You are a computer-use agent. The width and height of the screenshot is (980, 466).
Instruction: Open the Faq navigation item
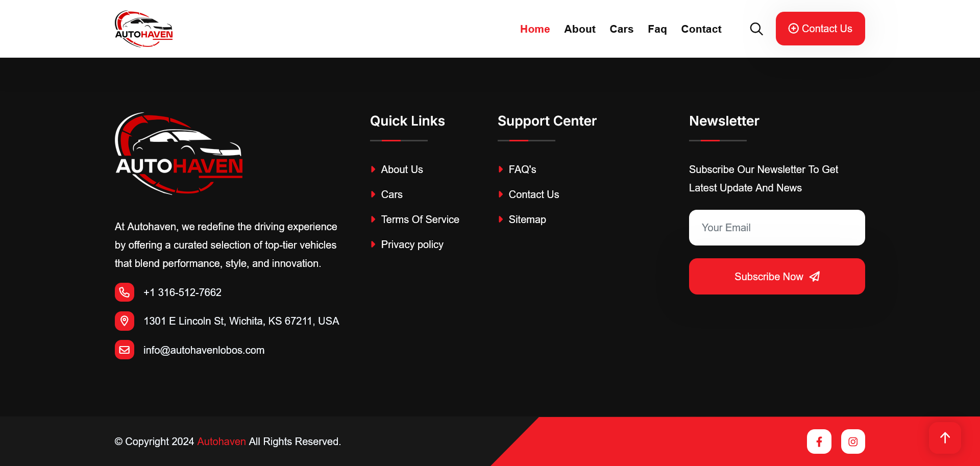[657, 29]
